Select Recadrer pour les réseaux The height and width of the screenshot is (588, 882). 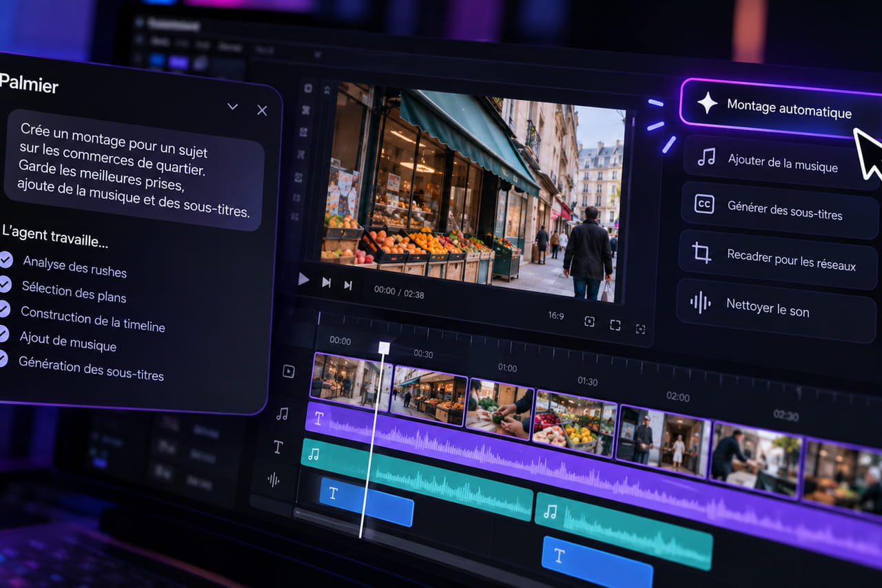[778, 259]
